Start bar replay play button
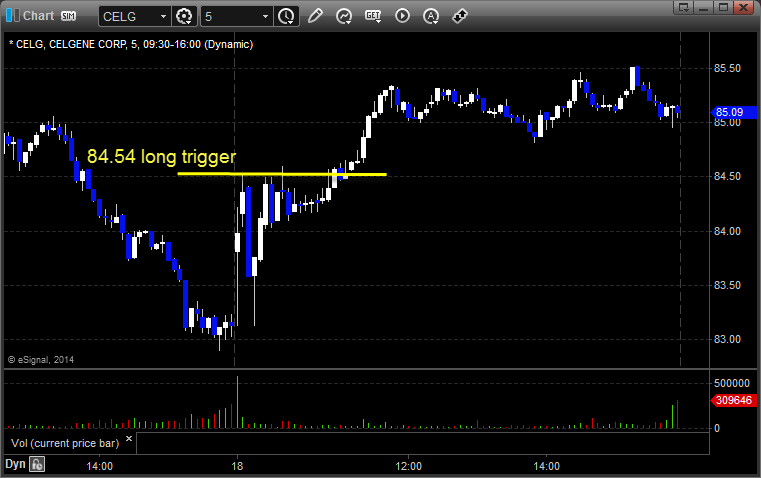Image resolution: width=761 pixels, height=478 pixels. (402, 16)
